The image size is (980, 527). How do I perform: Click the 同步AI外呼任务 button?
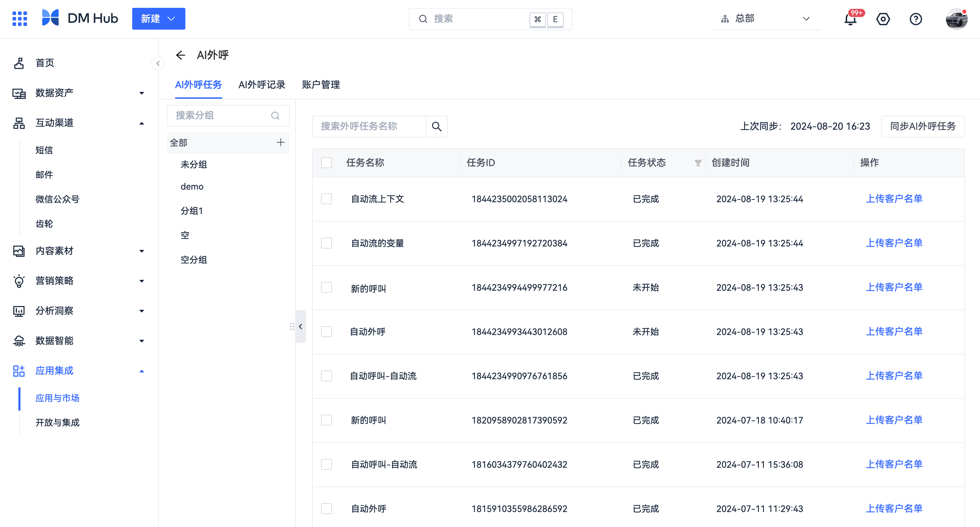click(922, 127)
